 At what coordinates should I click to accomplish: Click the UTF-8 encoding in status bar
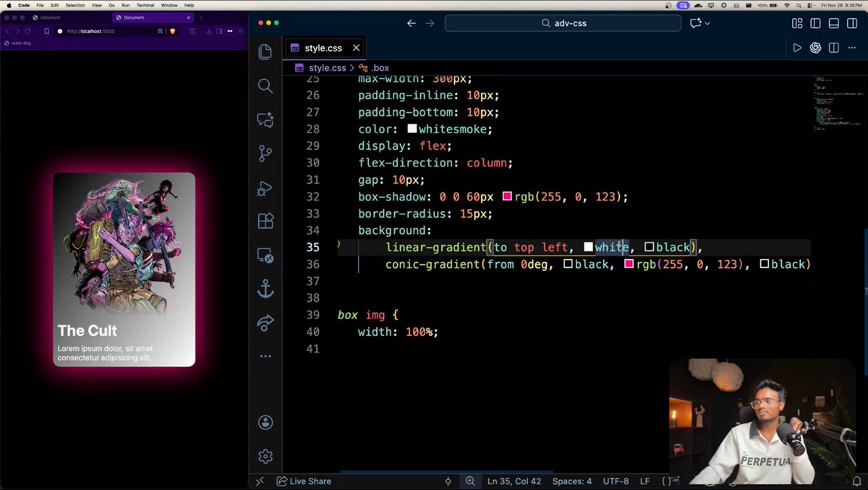coord(616,481)
